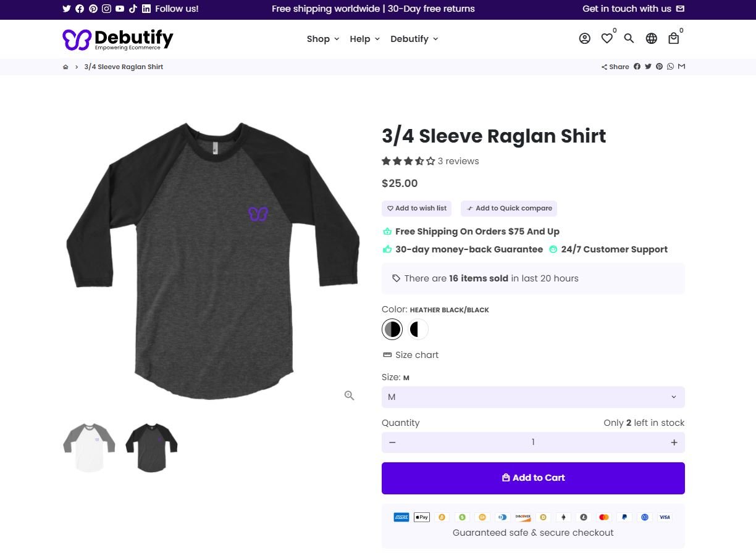Share the product on Pinterest
756x553 pixels.
pos(659,66)
